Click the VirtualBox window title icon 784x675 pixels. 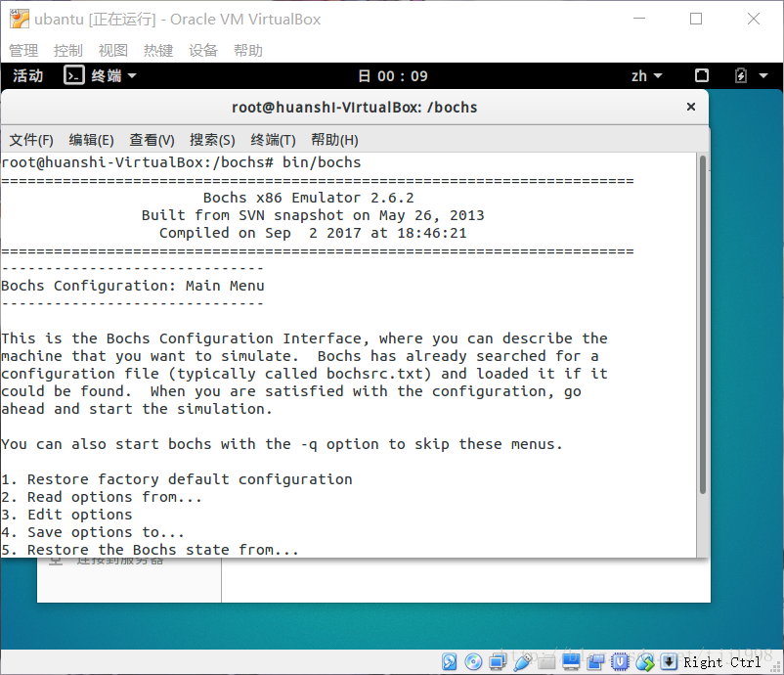(20, 19)
